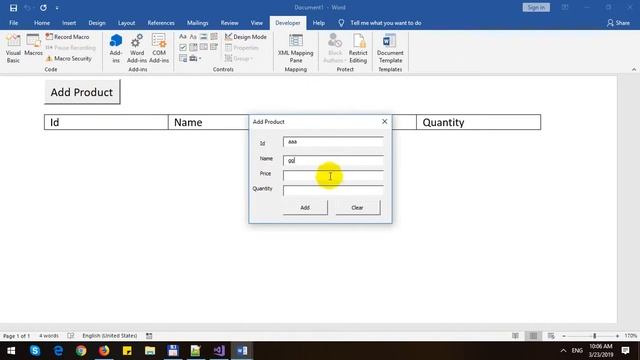Open the Visual Basic editor
This screenshot has width=640, height=360.
13,49
